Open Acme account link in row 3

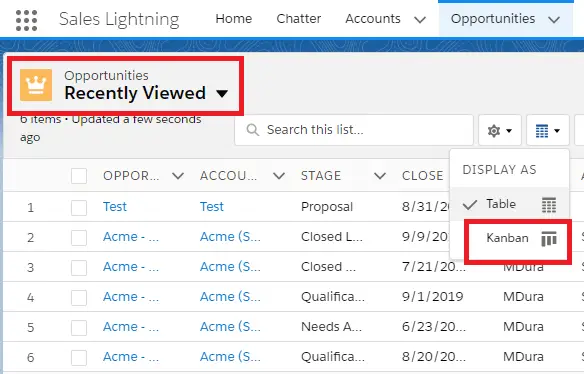tap(230, 267)
